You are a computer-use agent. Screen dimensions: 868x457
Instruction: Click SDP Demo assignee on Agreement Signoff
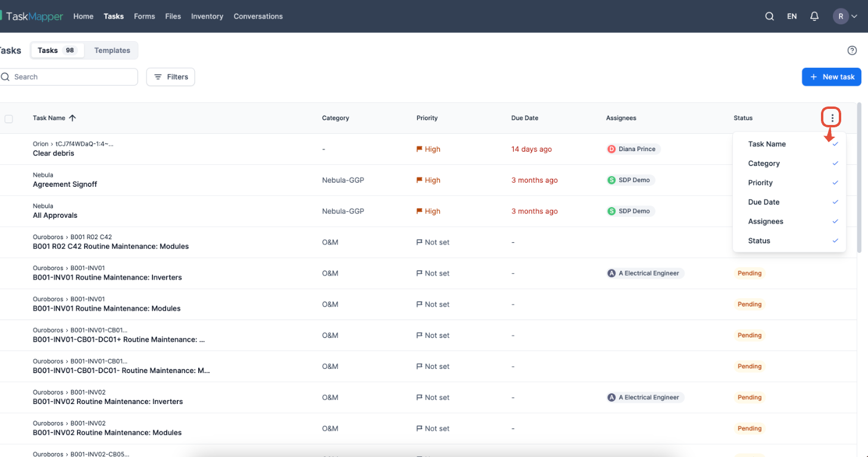[x=630, y=180]
